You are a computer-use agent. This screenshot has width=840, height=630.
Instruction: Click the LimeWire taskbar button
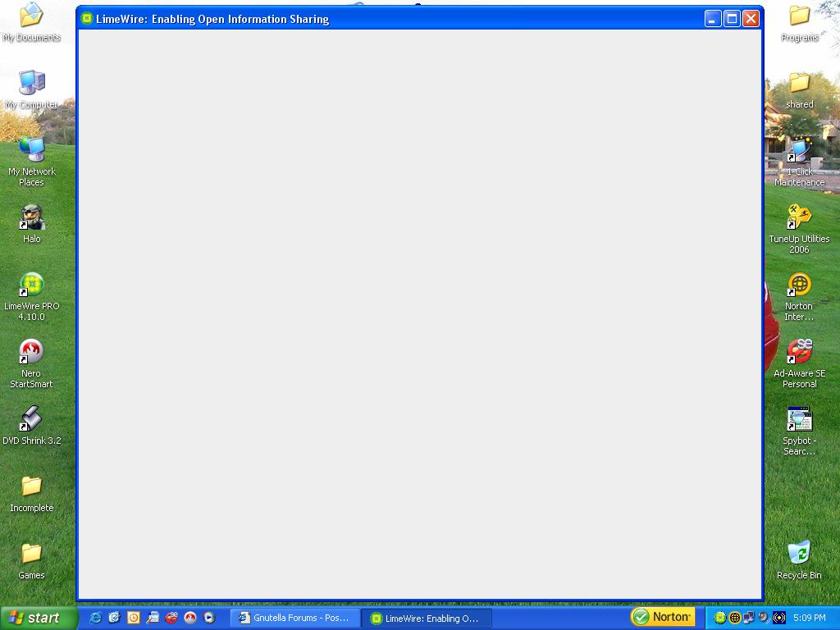(x=426, y=619)
